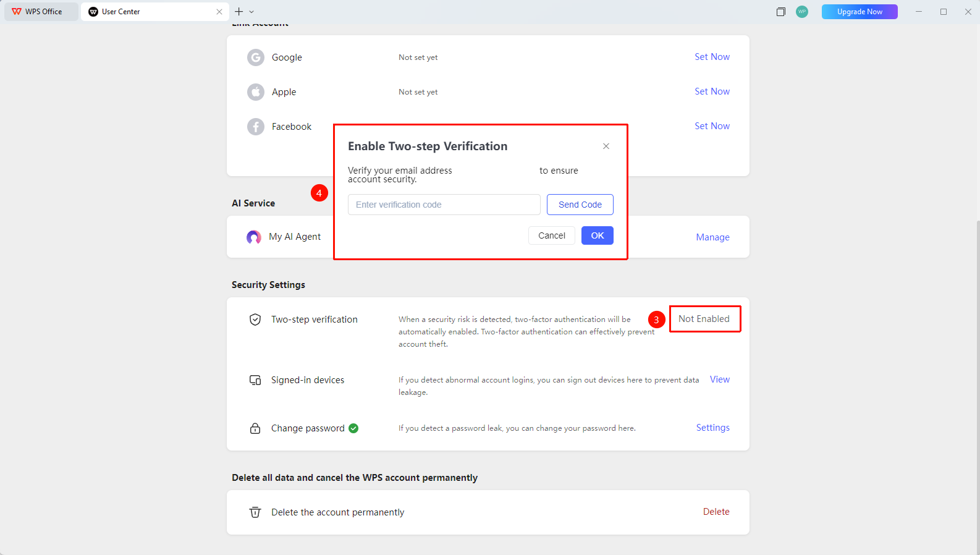Click the tab overview windows icon
Screen dimensions: 980x555
(x=781, y=12)
